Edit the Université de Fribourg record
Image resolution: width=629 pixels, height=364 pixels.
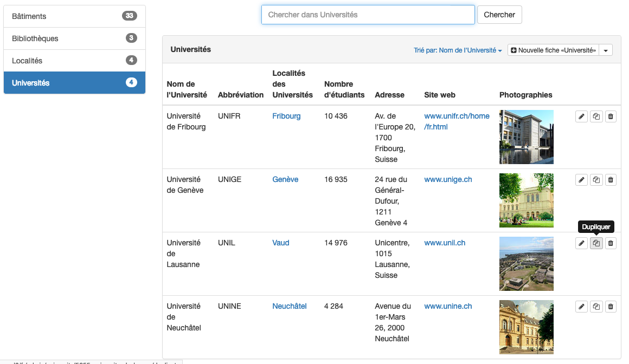[x=581, y=116]
